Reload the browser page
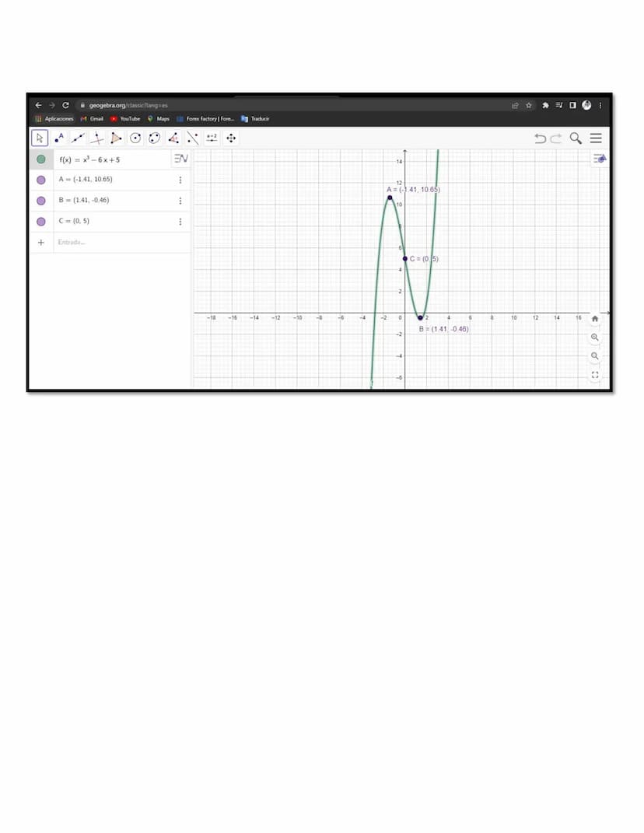The width and height of the screenshot is (644, 833). pos(65,105)
